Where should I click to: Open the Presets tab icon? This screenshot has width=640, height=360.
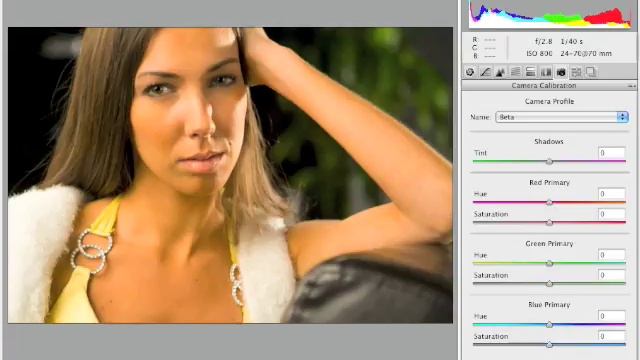pyautogui.click(x=576, y=72)
